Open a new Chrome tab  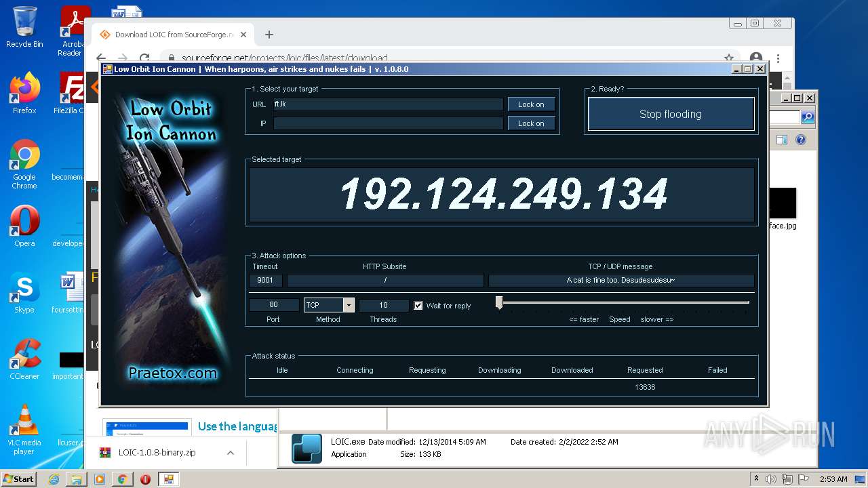[x=269, y=35]
